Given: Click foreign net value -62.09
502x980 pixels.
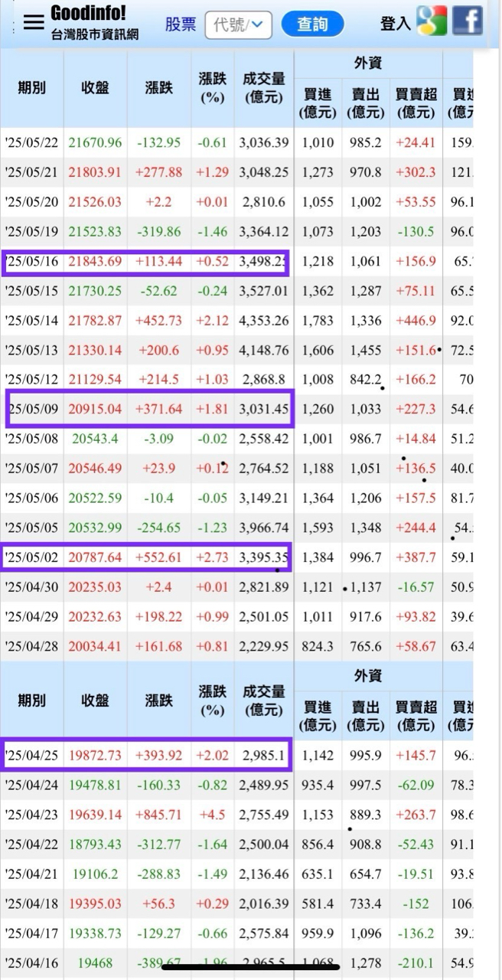Looking at the screenshot, I should pos(416,786).
